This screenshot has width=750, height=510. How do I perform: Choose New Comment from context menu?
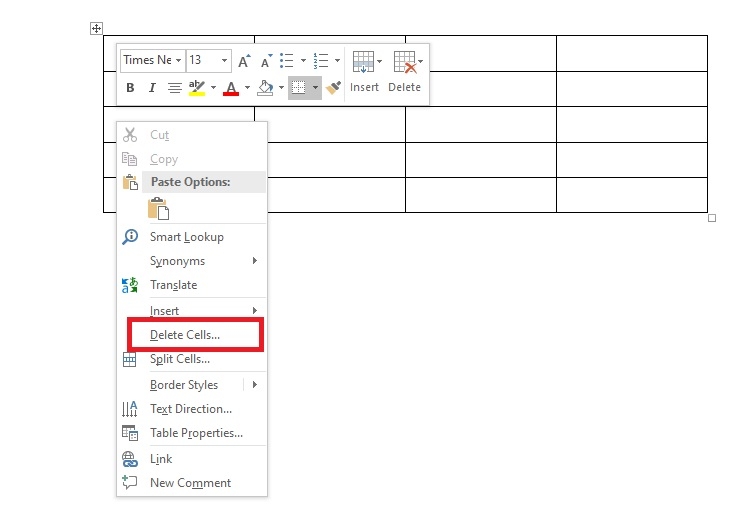click(x=192, y=483)
